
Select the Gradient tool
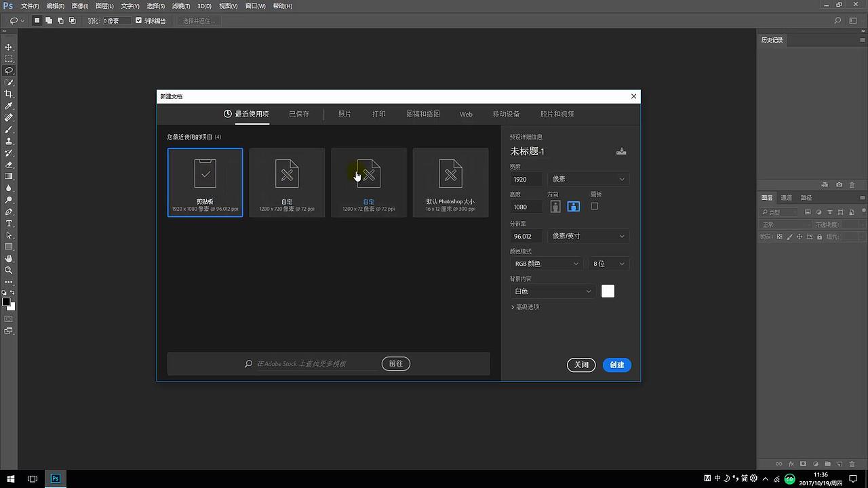(9, 177)
